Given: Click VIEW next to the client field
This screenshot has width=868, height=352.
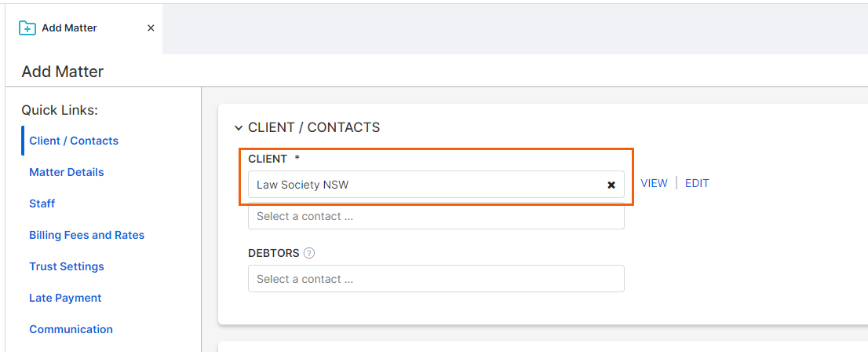Looking at the screenshot, I should tap(654, 184).
